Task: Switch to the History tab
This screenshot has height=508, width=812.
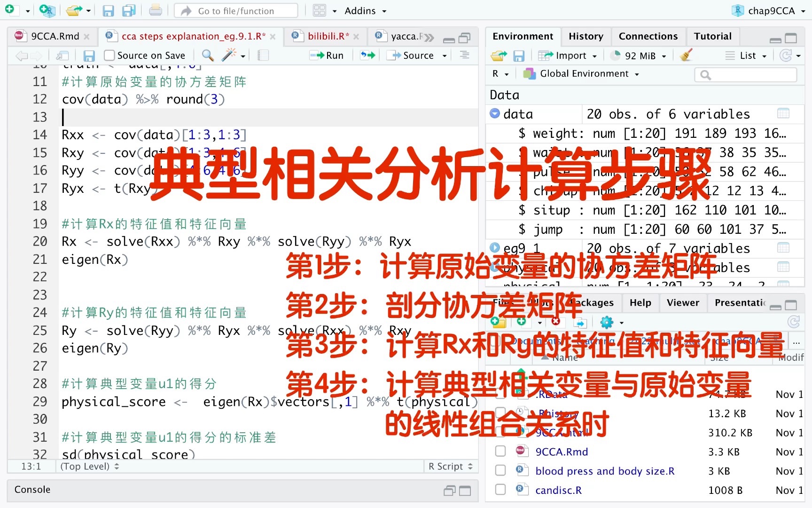Action: pos(586,36)
